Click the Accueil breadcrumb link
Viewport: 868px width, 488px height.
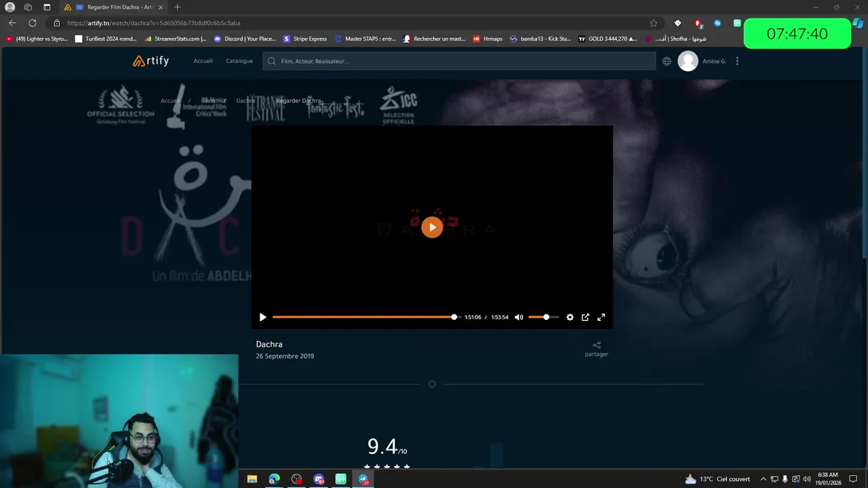click(x=170, y=100)
